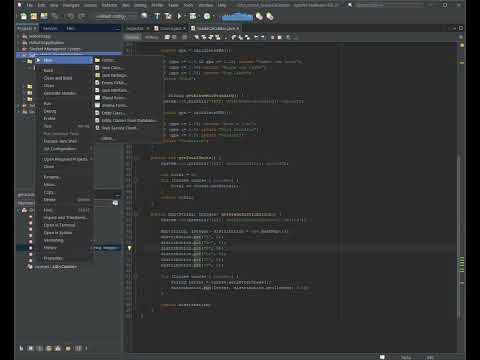Open the New submenu arrow

tap(91, 60)
